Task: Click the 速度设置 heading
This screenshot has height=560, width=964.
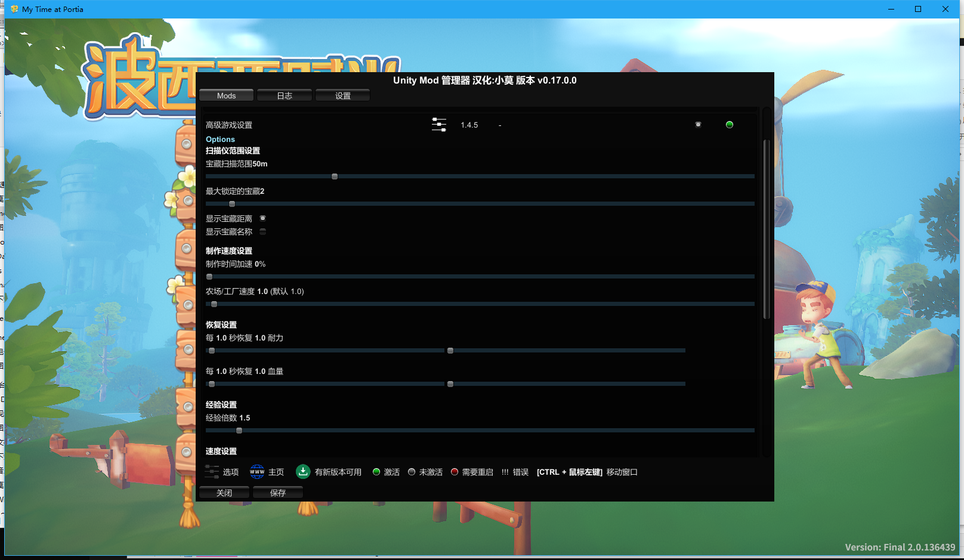Action: [x=221, y=451]
